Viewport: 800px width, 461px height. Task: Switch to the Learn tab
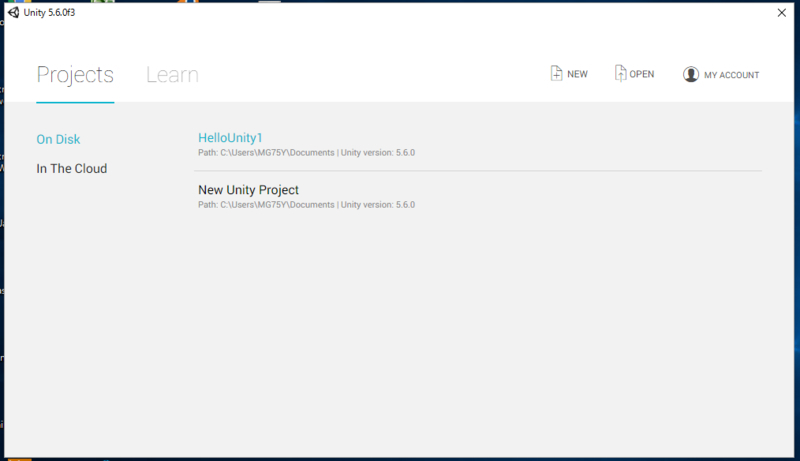click(x=172, y=75)
